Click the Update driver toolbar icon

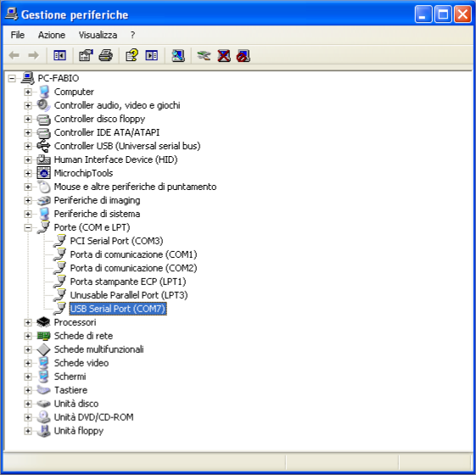tap(204, 55)
